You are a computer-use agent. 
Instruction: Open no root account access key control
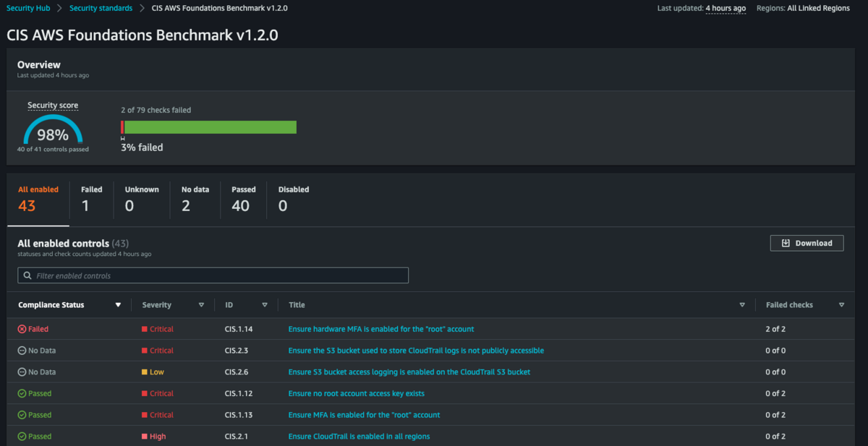(357, 394)
